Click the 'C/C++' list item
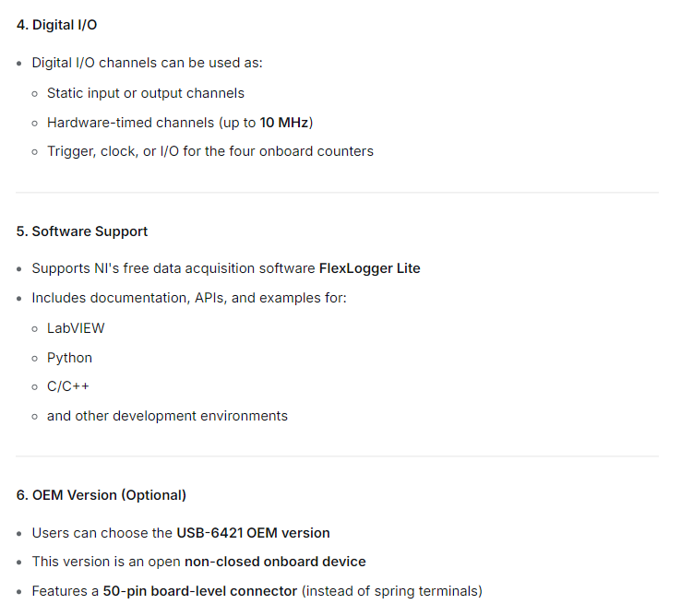Screen dimensions: 693x616 pyautogui.click(x=68, y=386)
